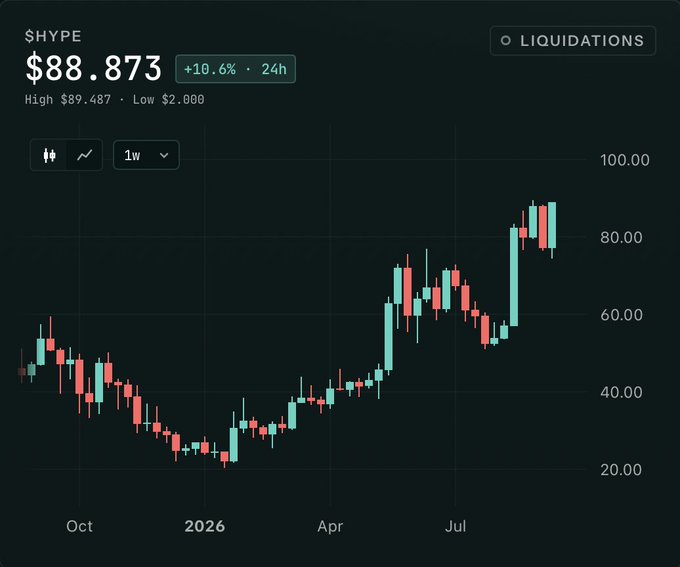Toggle the Liquidations overlay

coord(572,41)
